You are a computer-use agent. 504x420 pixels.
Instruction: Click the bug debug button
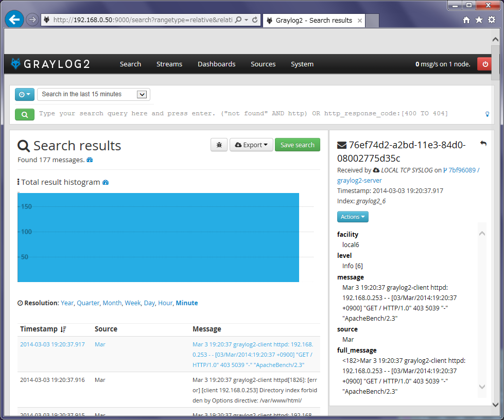219,145
